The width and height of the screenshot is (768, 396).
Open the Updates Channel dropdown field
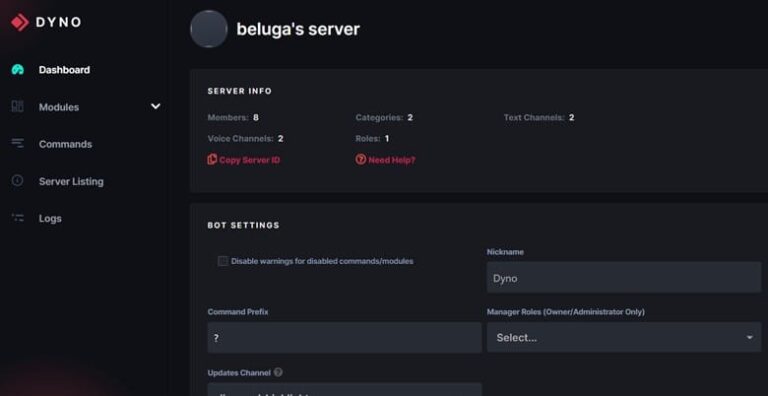coord(344,390)
